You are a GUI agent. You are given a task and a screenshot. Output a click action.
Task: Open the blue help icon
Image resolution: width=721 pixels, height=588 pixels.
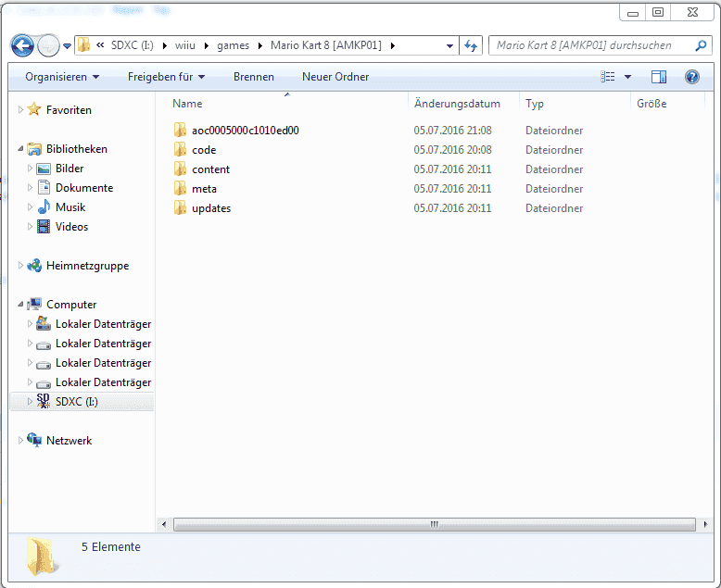[x=692, y=77]
